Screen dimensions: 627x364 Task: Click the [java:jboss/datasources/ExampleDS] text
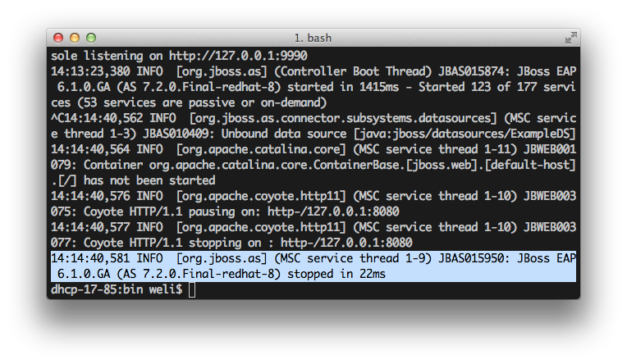465,134
